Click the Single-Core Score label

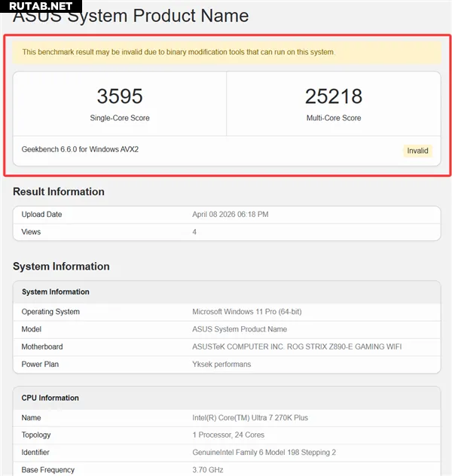120,118
